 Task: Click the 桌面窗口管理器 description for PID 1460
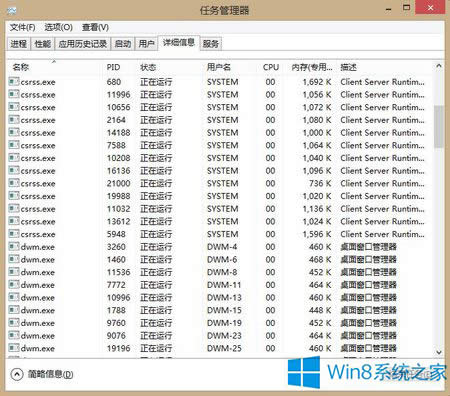[368, 259]
